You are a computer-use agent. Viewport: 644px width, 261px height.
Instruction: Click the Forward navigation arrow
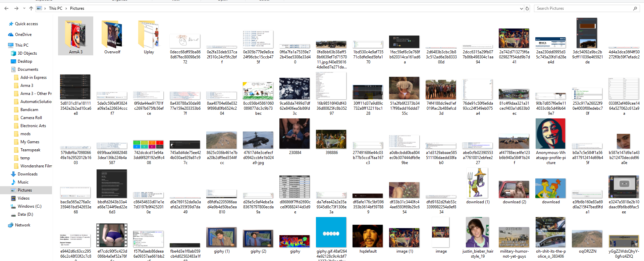click(x=16, y=8)
